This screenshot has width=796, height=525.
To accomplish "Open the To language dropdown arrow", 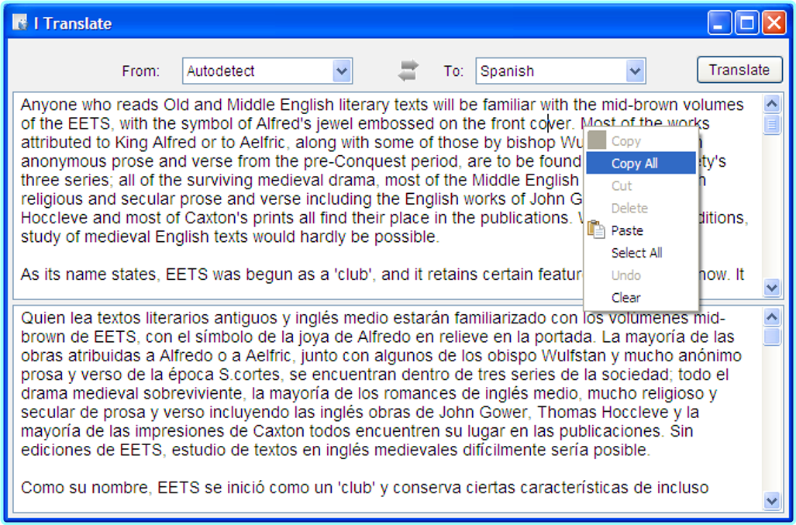I will [635, 71].
